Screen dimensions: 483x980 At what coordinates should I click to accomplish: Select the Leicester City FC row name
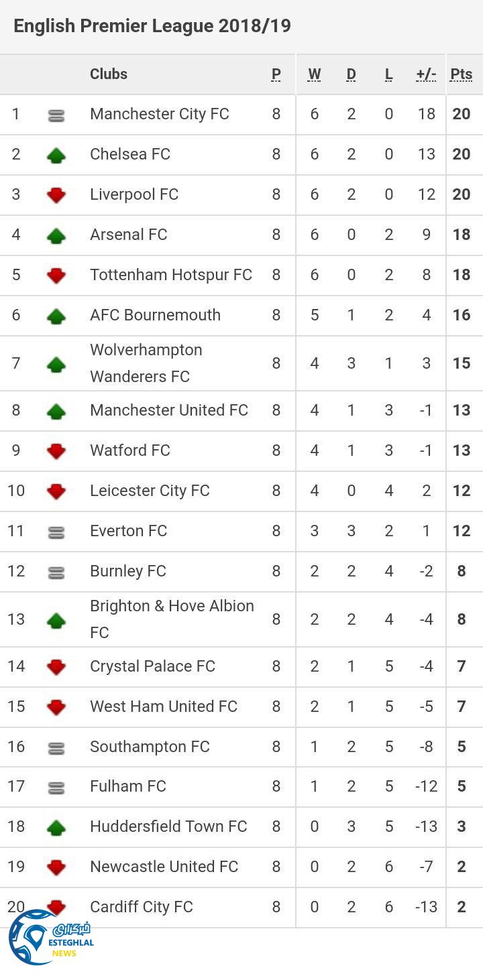point(150,491)
